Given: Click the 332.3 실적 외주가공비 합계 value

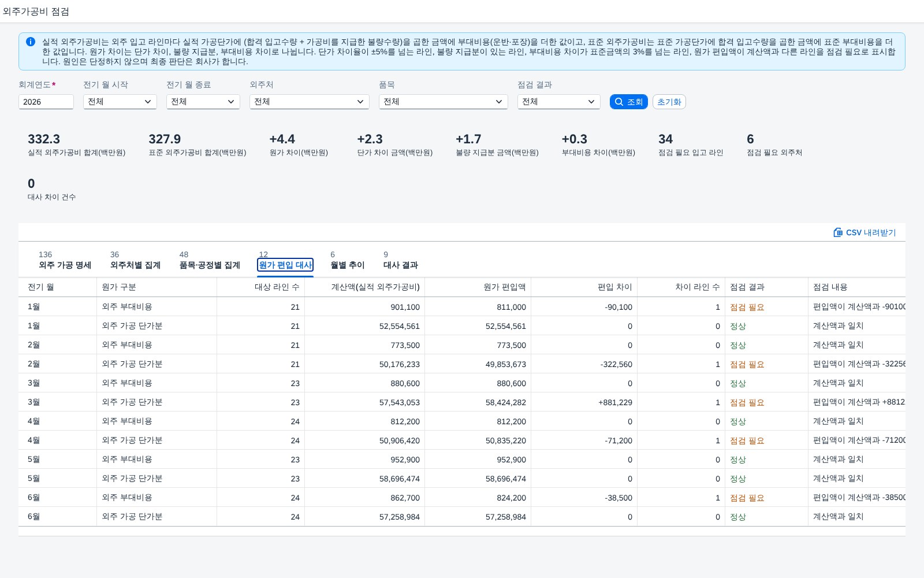Looking at the screenshot, I should [x=44, y=139].
